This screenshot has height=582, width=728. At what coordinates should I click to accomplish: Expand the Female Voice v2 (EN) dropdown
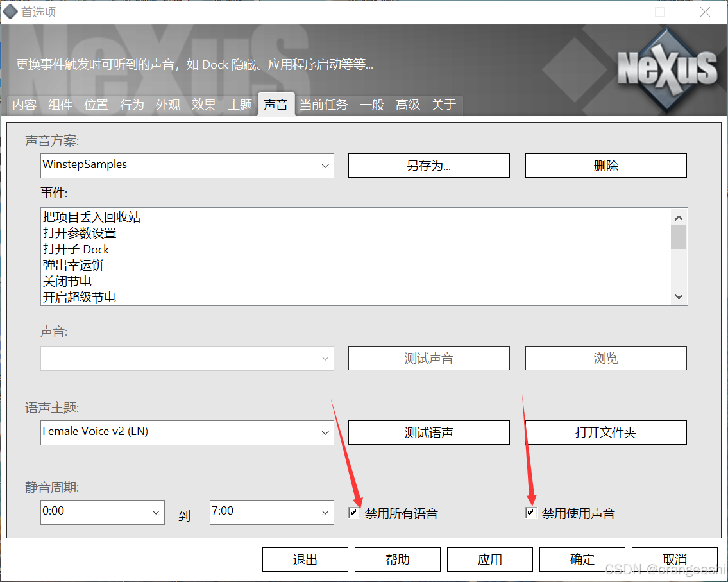pyautogui.click(x=187, y=433)
